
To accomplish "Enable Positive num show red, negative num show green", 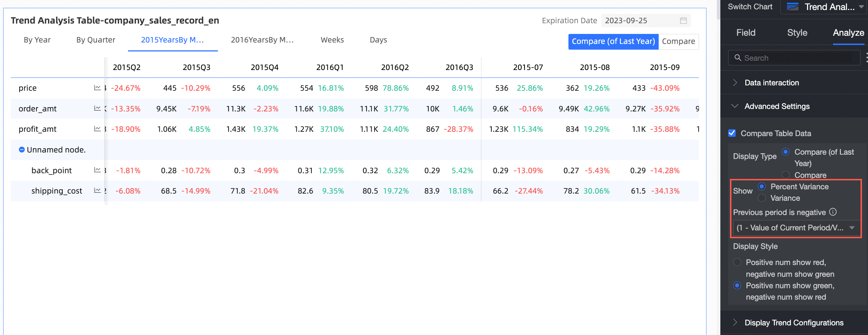I will point(737,262).
